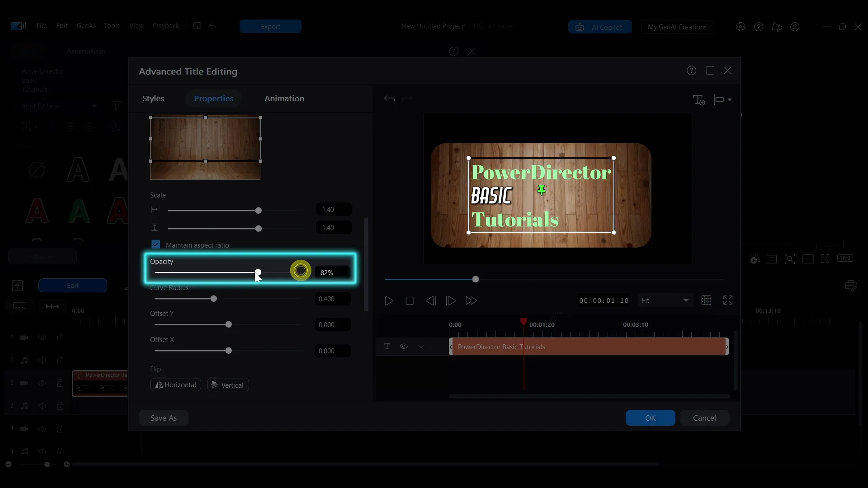Viewport: 868px width, 488px height.
Task: Click the fast forward button
Action: 471,300
